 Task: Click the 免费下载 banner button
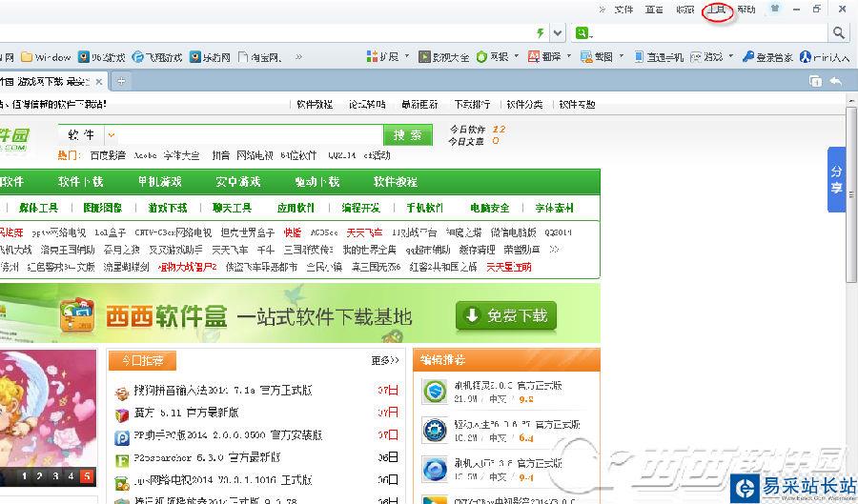coord(506,315)
